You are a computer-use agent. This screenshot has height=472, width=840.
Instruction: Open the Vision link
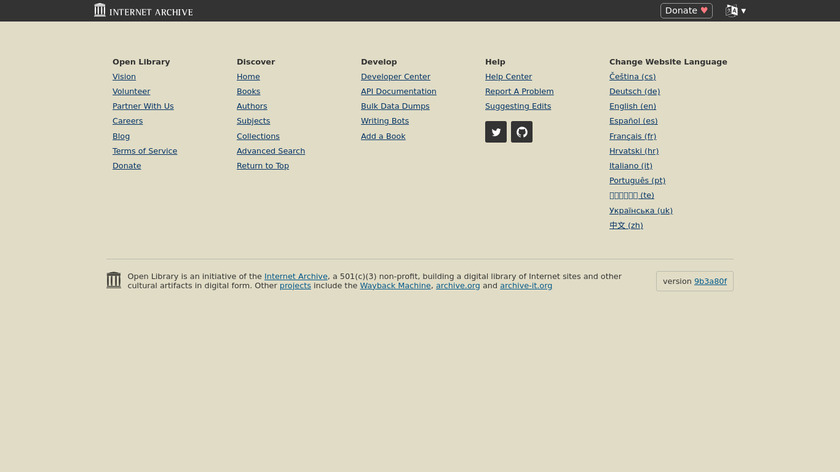coord(124,77)
